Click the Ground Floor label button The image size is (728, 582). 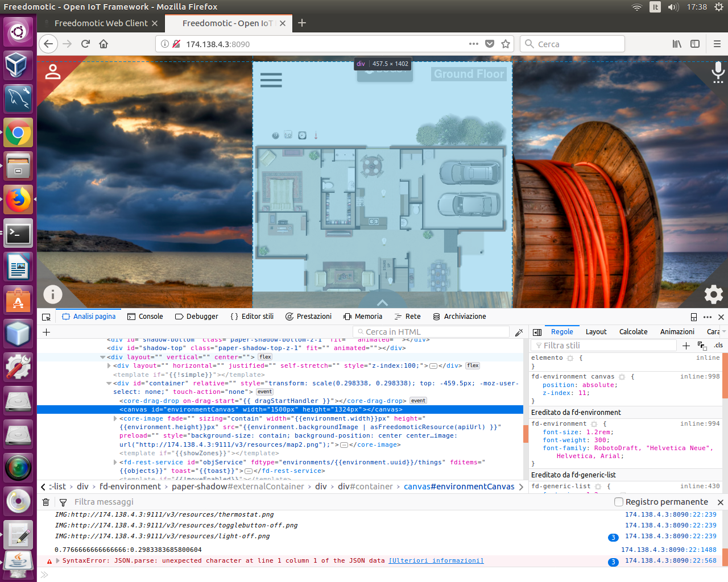tap(469, 74)
